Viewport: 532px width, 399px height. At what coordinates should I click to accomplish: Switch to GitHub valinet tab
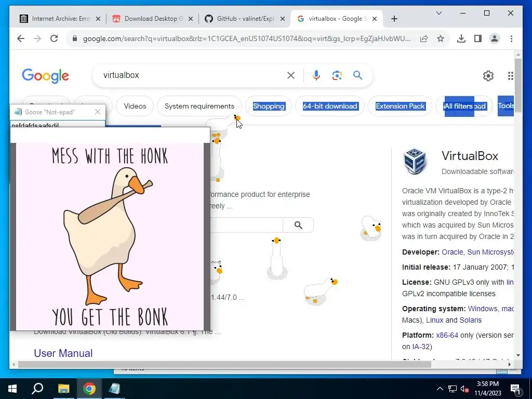245,19
